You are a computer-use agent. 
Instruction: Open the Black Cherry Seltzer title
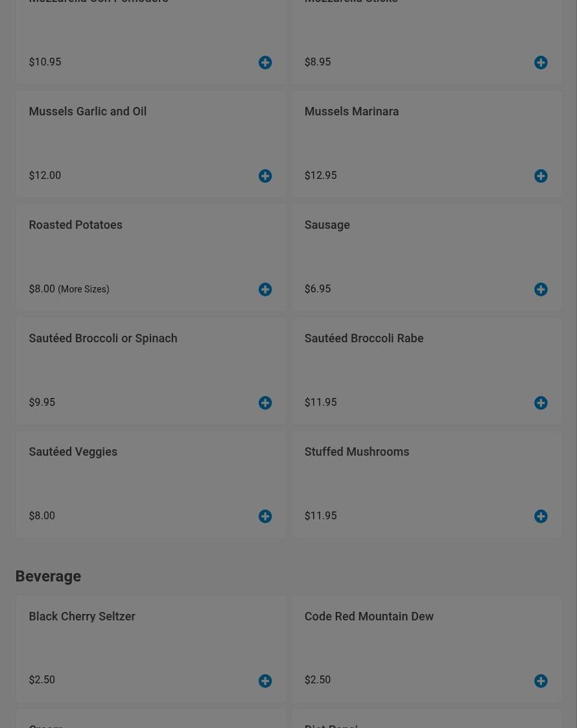click(x=82, y=616)
